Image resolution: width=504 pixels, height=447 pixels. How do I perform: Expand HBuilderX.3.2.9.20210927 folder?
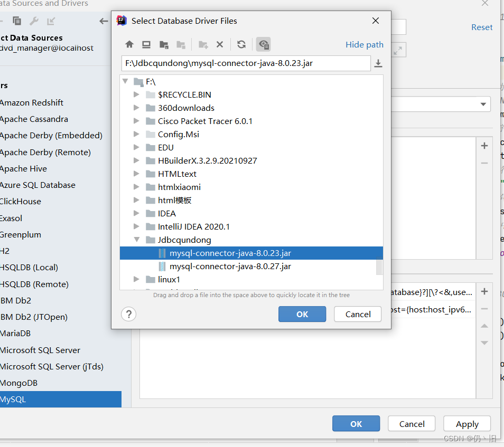136,160
